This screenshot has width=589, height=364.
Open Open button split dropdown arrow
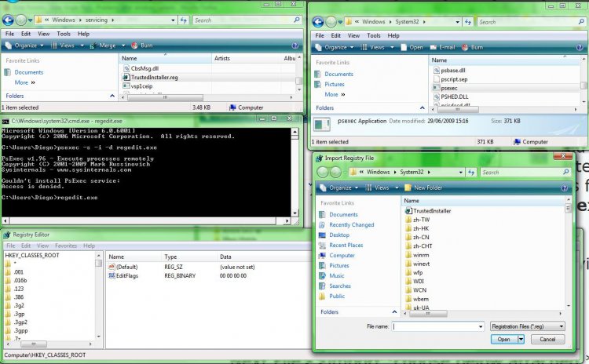pyautogui.click(x=521, y=339)
